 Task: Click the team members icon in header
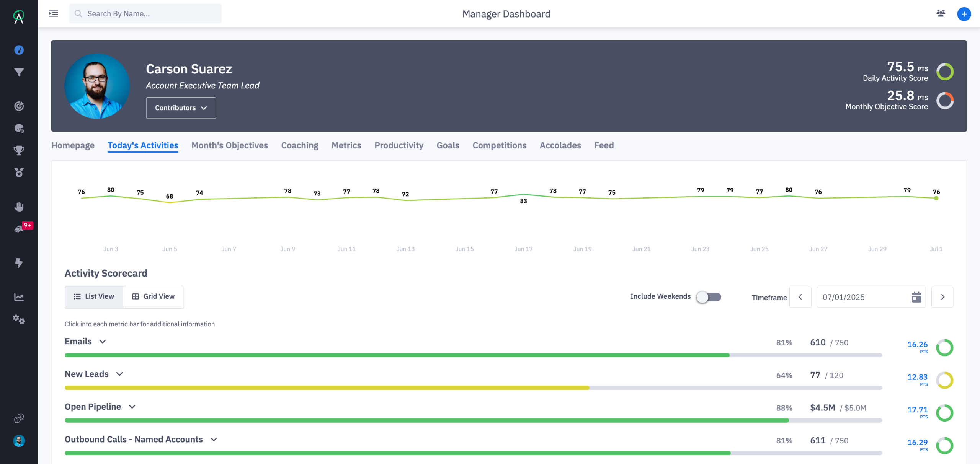coord(941,14)
